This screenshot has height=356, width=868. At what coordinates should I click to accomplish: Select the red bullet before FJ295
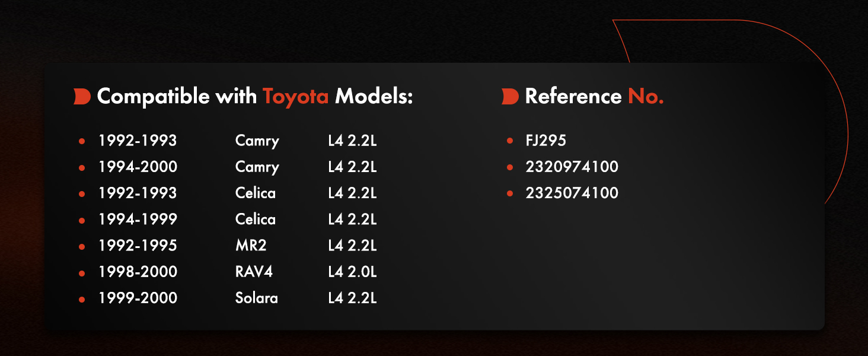[510, 141]
